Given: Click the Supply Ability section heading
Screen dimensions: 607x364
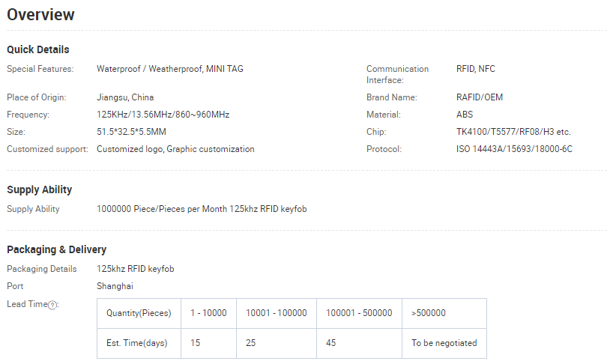Looking at the screenshot, I should (x=40, y=189).
